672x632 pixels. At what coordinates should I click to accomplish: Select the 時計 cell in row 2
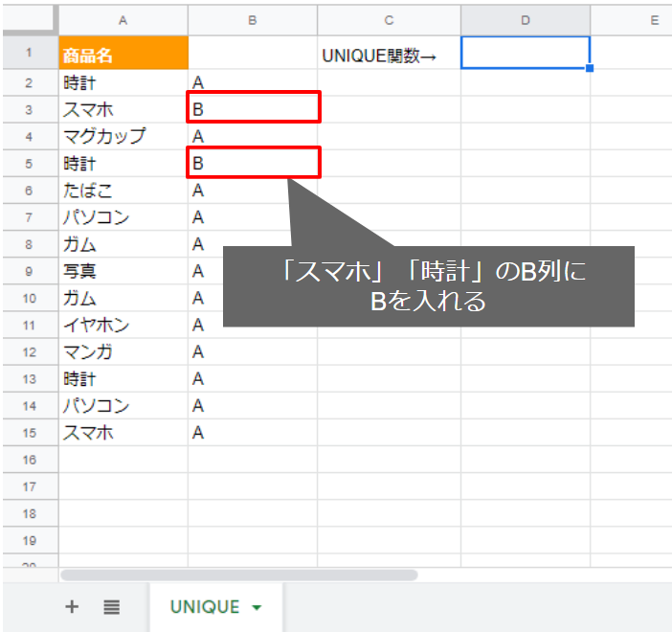point(123,82)
